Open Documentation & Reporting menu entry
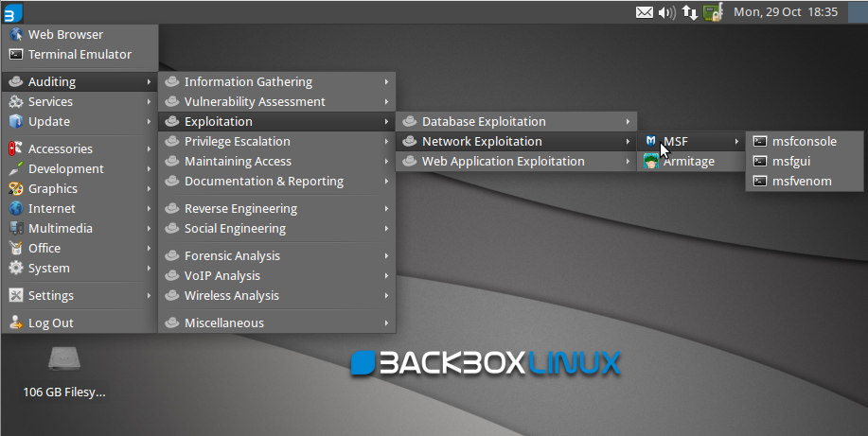Screen dimensions: 868x436 tap(276, 182)
